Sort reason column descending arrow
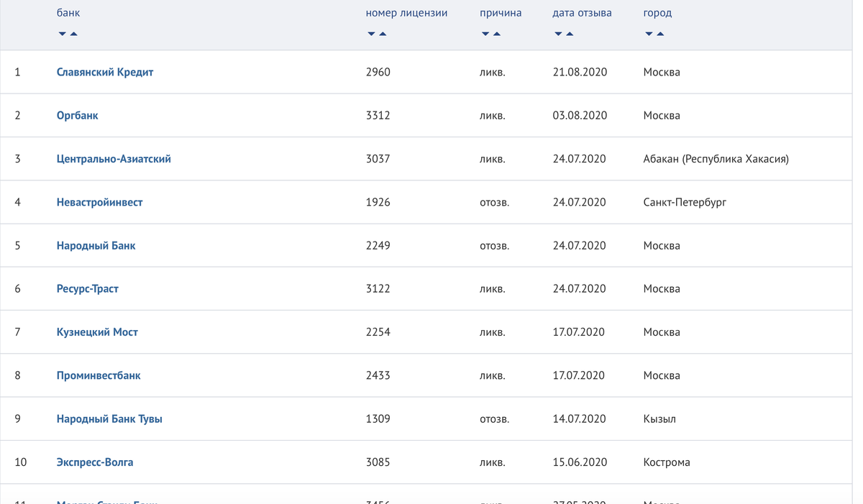This screenshot has height=504, width=863. [485, 34]
